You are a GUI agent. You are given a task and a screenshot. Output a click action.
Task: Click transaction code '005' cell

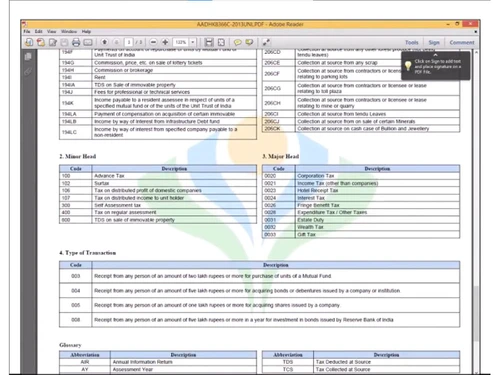76,305
